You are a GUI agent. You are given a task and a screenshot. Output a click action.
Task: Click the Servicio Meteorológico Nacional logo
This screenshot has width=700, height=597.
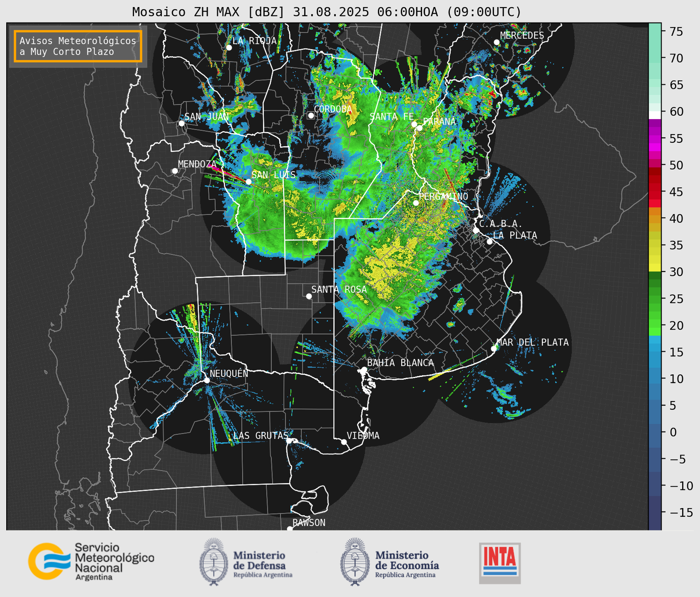pyautogui.click(x=91, y=561)
